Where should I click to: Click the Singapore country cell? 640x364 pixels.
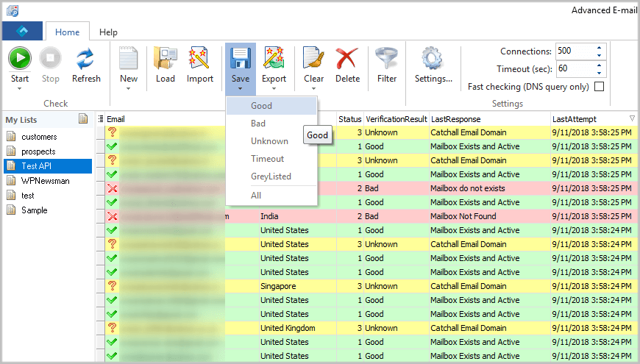pos(297,286)
